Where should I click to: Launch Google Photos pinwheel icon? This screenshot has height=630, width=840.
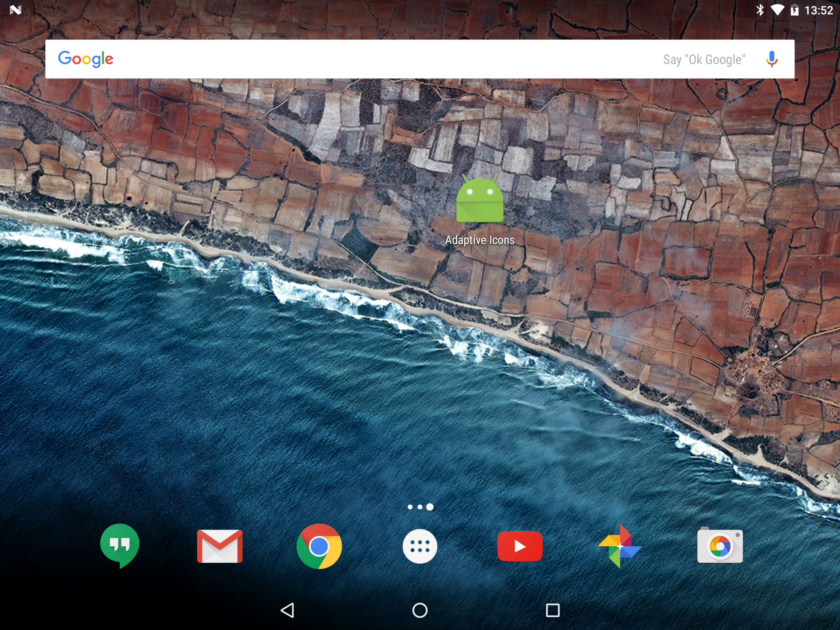[x=620, y=546]
